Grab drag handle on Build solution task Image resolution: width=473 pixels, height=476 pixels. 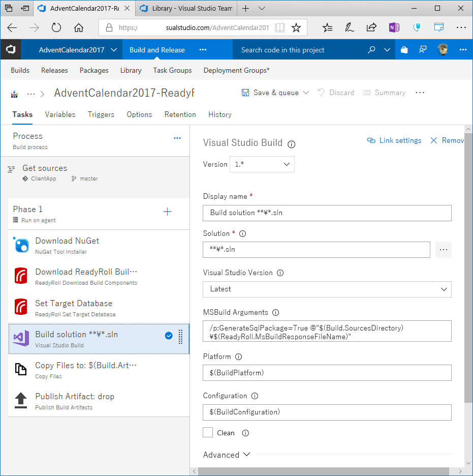coord(180,337)
